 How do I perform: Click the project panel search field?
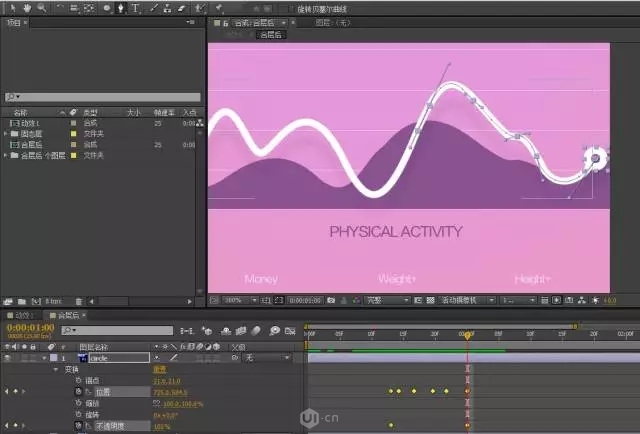100,97
